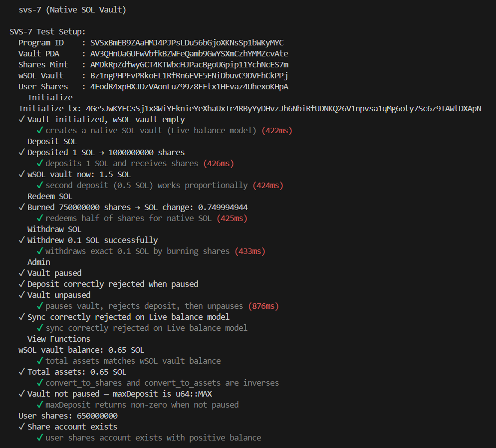
Task: Click the red '(876ms)' duration
Action: coord(263,306)
